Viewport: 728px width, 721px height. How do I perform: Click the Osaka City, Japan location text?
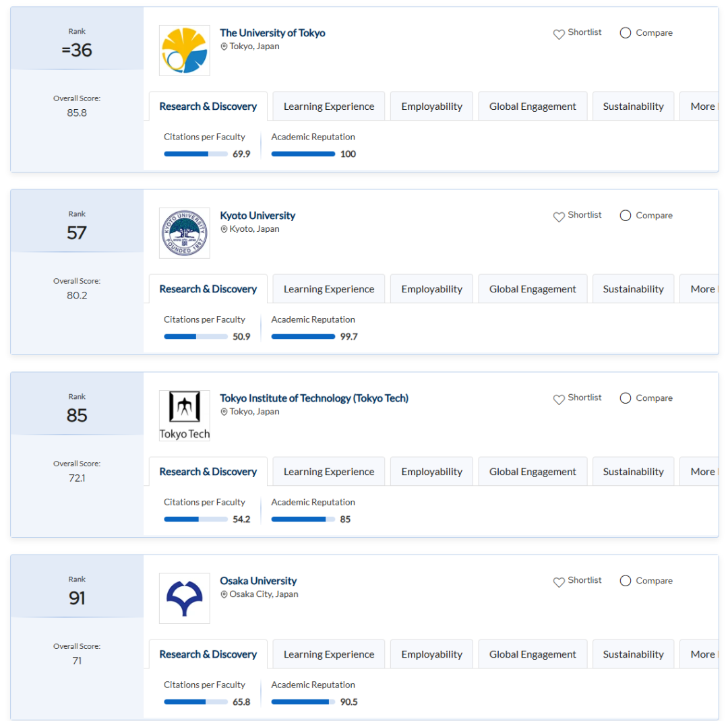[264, 594]
